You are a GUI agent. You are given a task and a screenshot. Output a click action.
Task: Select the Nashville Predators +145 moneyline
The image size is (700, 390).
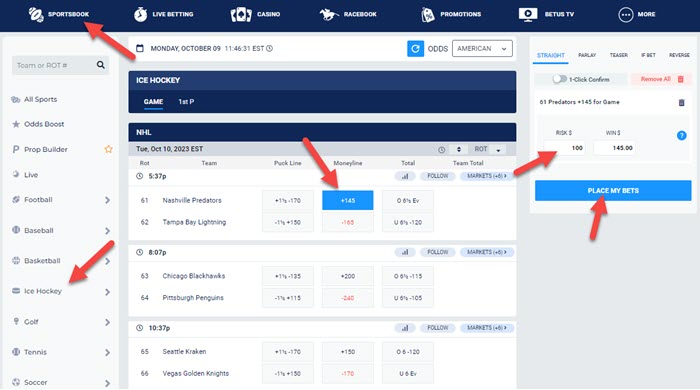pos(348,200)
